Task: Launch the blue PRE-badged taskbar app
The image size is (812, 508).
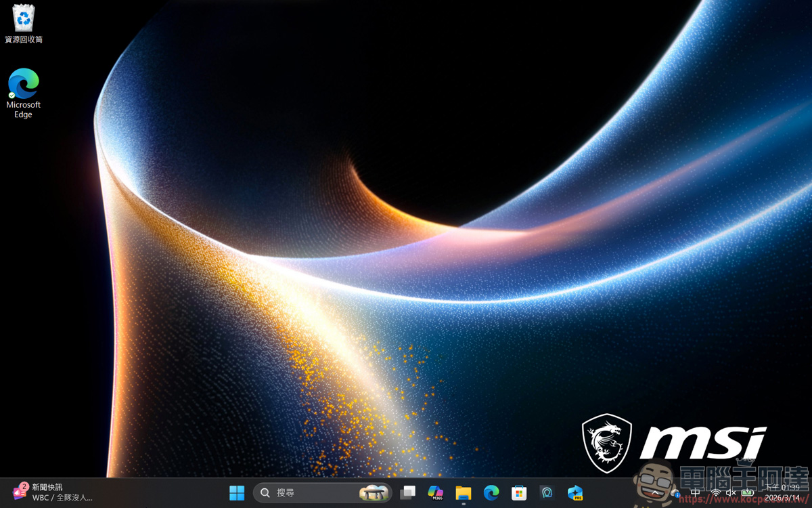Action: pyautogui.click(x=574, y=492)
